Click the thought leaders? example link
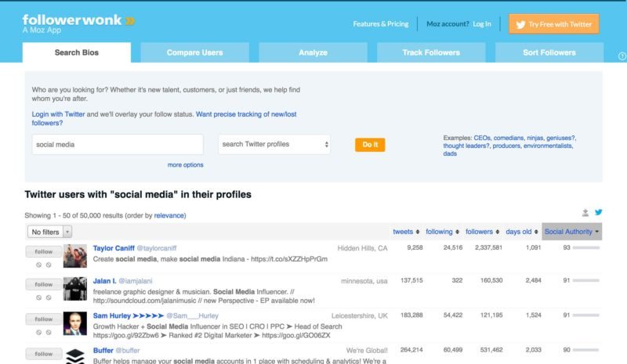 466,146
